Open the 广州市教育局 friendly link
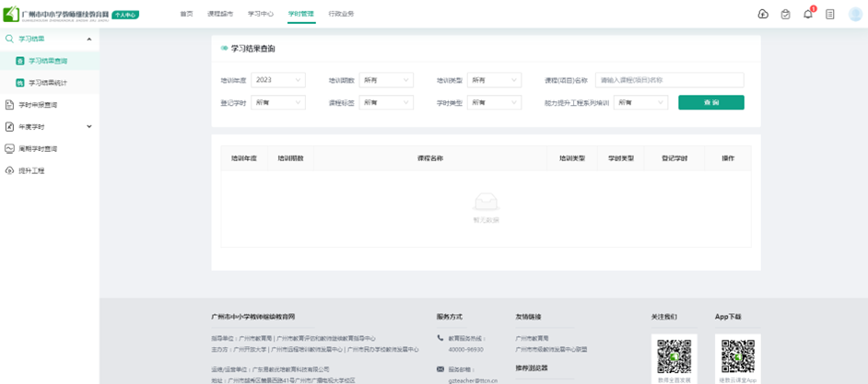The height and width of the screenshot is (384, 868). click(532, 338)
